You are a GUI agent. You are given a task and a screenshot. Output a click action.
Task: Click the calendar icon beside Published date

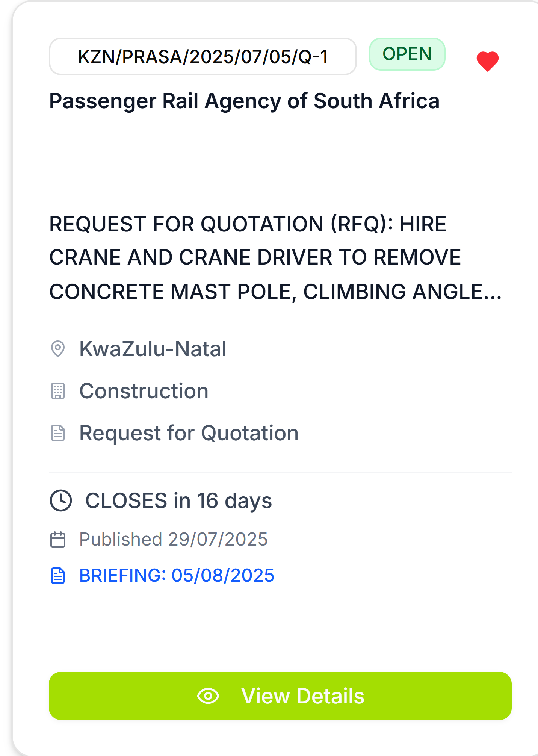click(x=58, y=540)
